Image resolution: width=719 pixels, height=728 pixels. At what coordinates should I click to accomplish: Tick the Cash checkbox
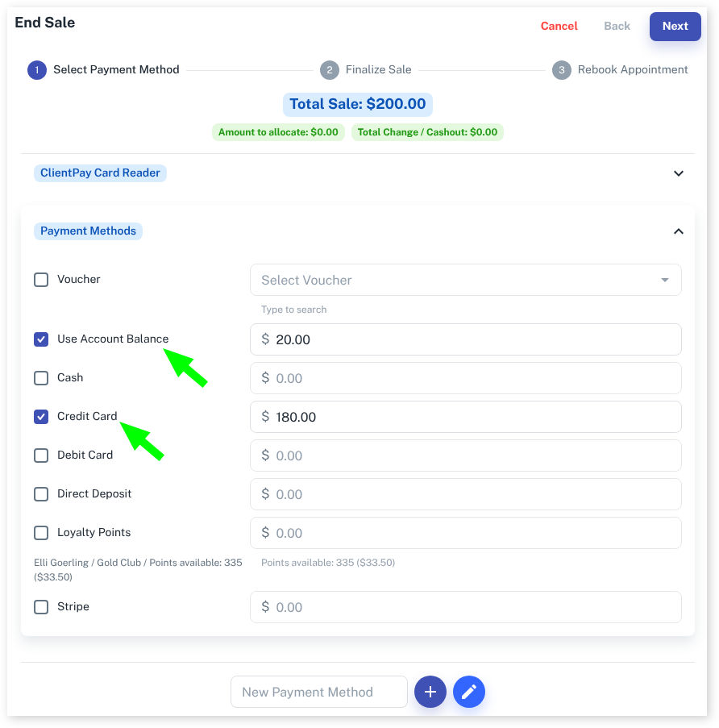[41, 378]
